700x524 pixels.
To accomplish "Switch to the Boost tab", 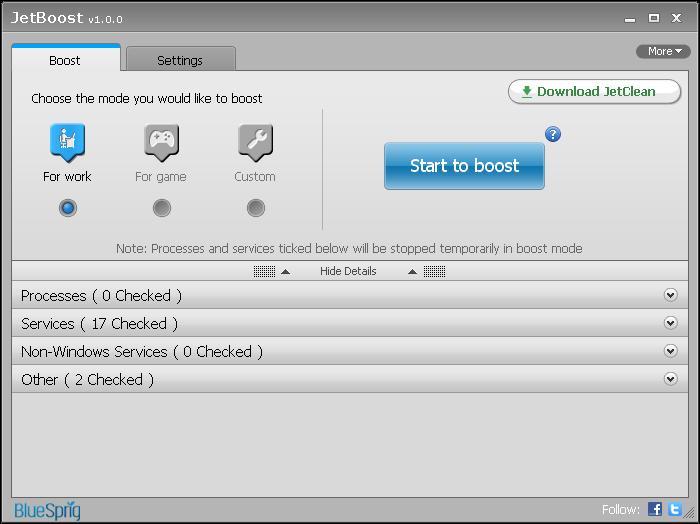I will 66,58.
